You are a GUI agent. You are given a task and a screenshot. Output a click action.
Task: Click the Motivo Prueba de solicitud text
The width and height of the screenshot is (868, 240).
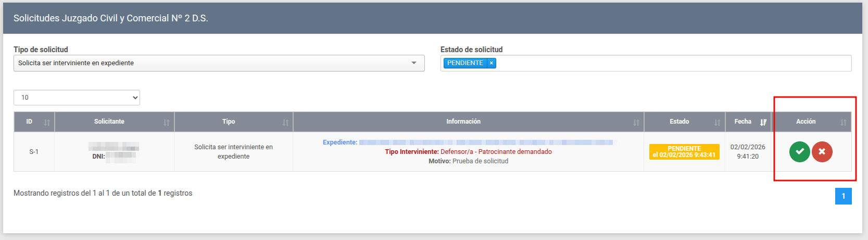point(468,161)
